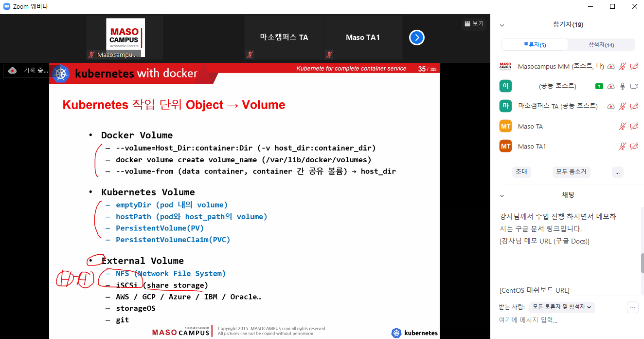
Task: Collapse the 참가자 participants panel chevron
Action: [502, 25]
